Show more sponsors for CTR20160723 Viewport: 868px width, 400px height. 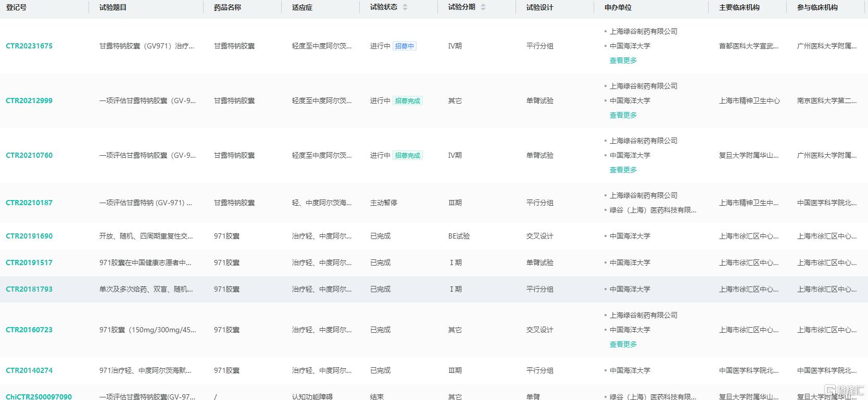623,344
